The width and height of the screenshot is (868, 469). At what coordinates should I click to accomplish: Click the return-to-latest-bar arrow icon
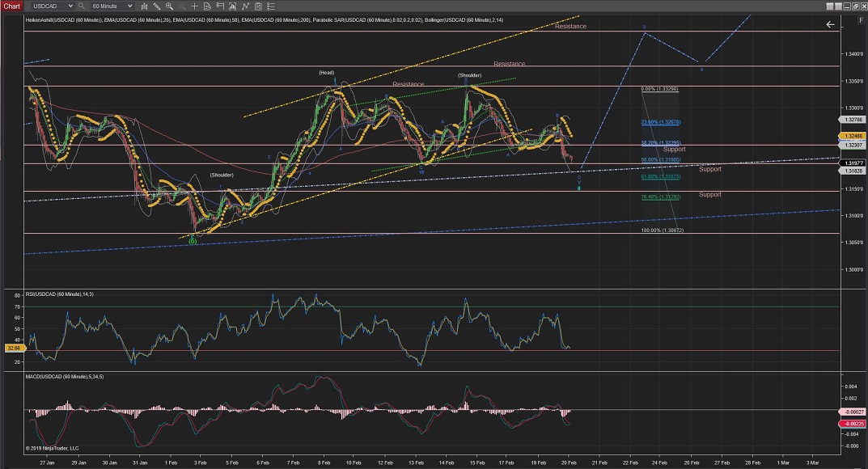pyautogui.click(x=830, y=24)
